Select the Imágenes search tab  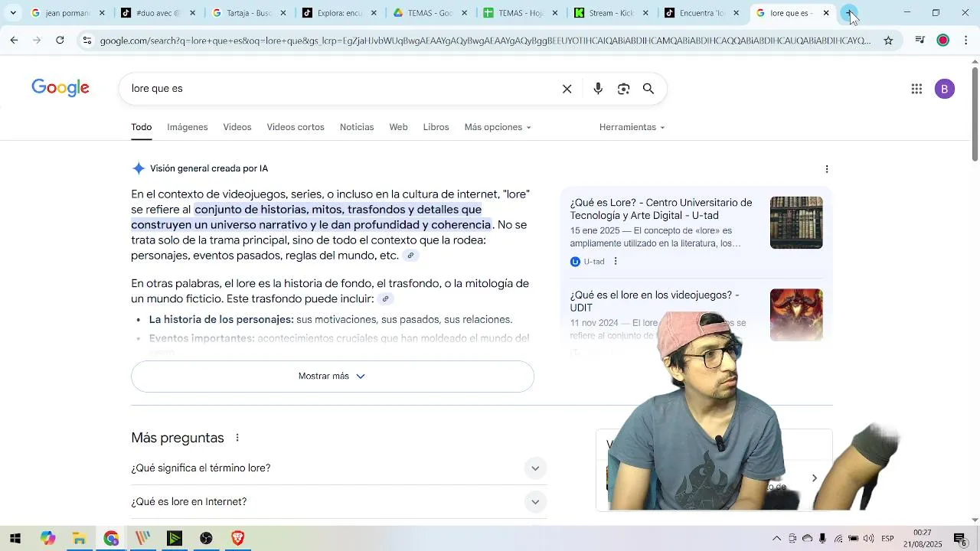click(x=188, y=127)
